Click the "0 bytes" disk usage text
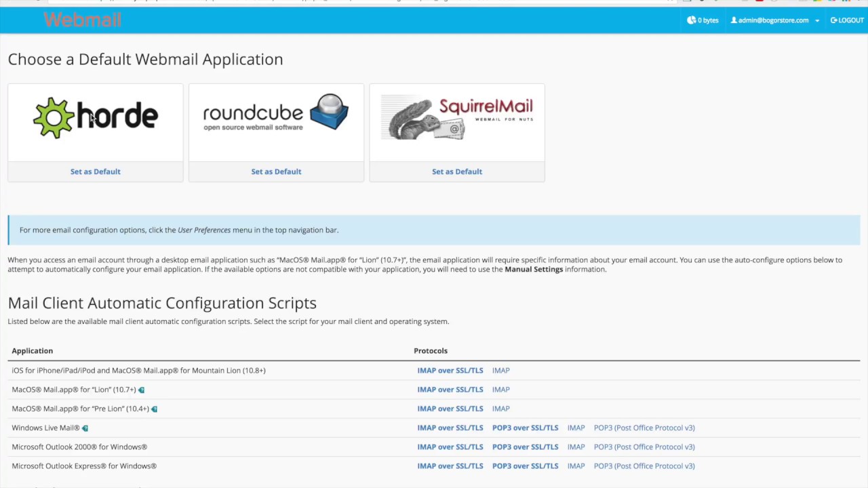This screenshot has height=488, width=868. coord(708,20)
